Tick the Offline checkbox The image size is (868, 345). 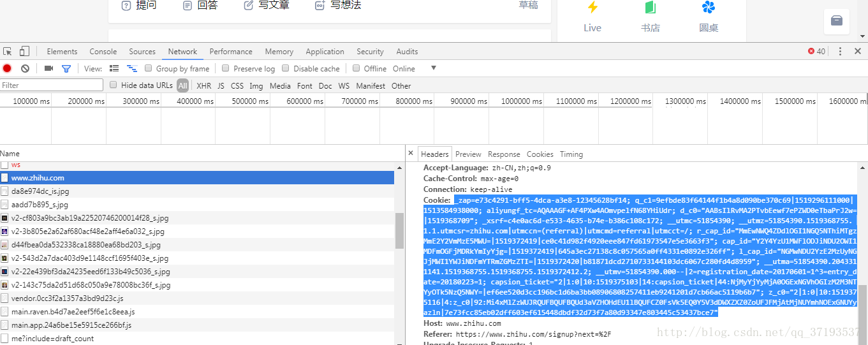click(x=357, y=68)
